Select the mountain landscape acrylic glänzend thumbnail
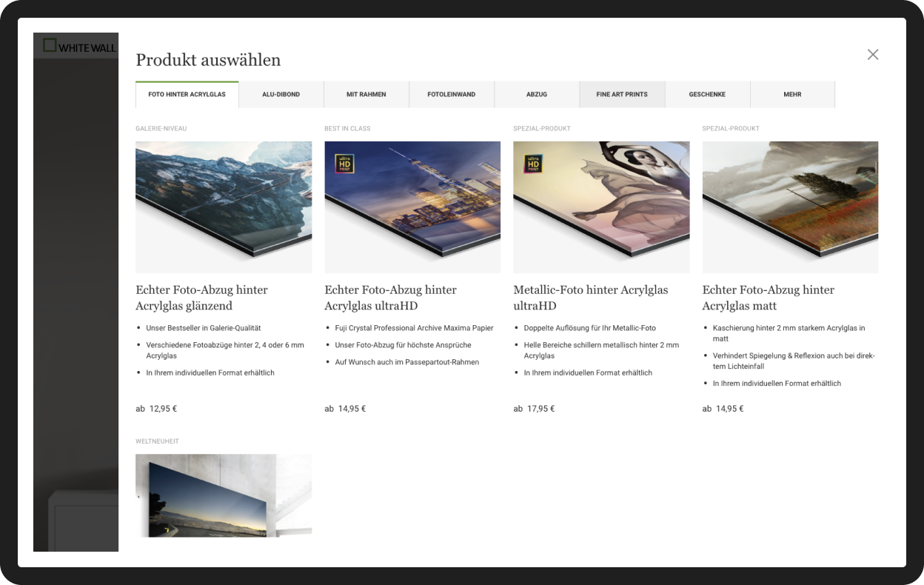Screen dimensions: 924x585 [x=224, y=207]
